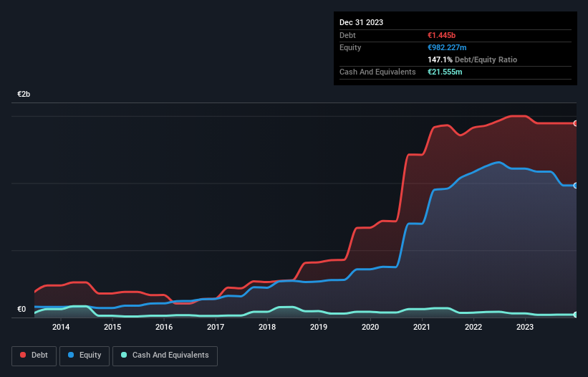
Task: Click the Dec 31 2023 tooltip date
Action: click(361, 22)
